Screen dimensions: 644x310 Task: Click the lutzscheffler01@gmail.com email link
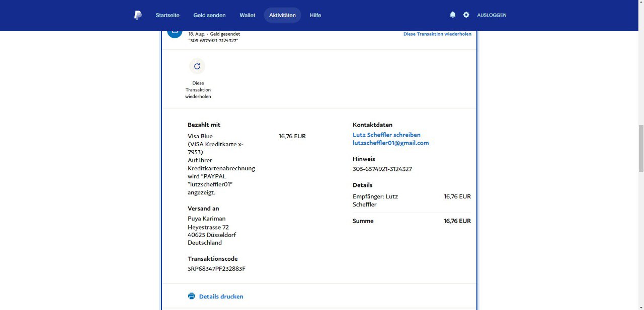tap(390, 143)
